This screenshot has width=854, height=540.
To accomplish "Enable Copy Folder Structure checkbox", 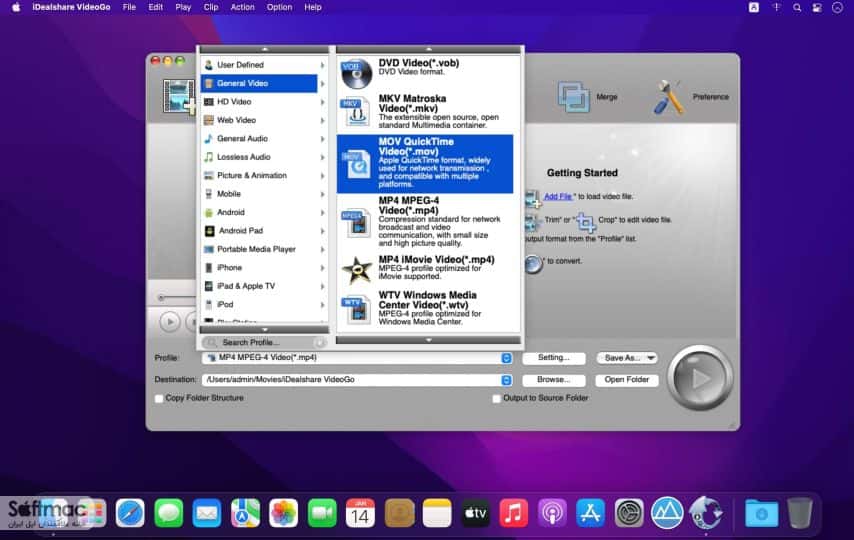I will pyautogui.click(x=159, y=398).
